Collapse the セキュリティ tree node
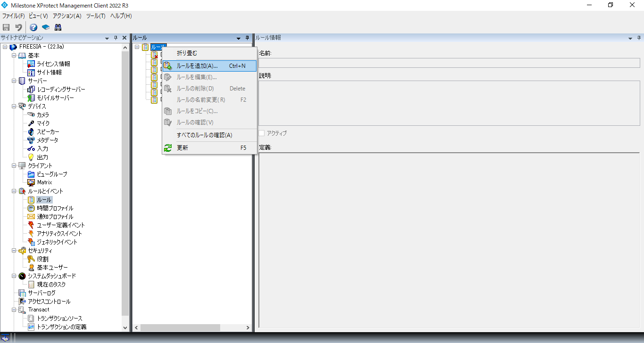 [x=14, y=251]
